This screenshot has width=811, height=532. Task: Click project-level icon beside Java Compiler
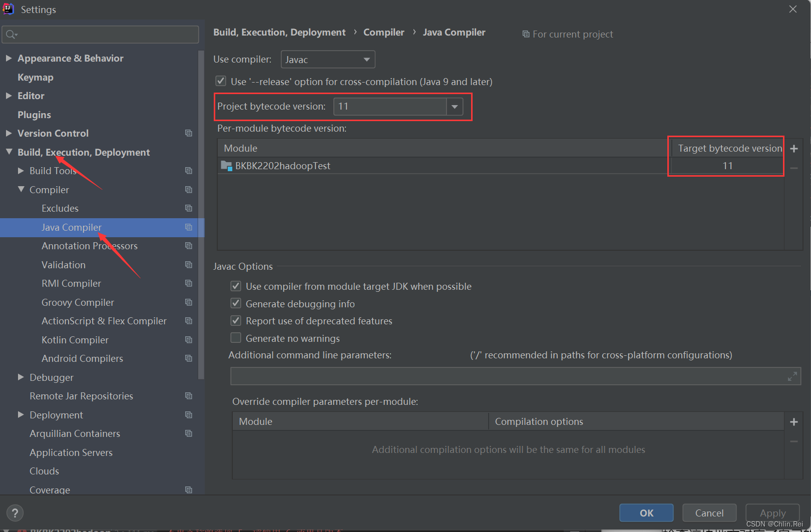pos(189,227)
